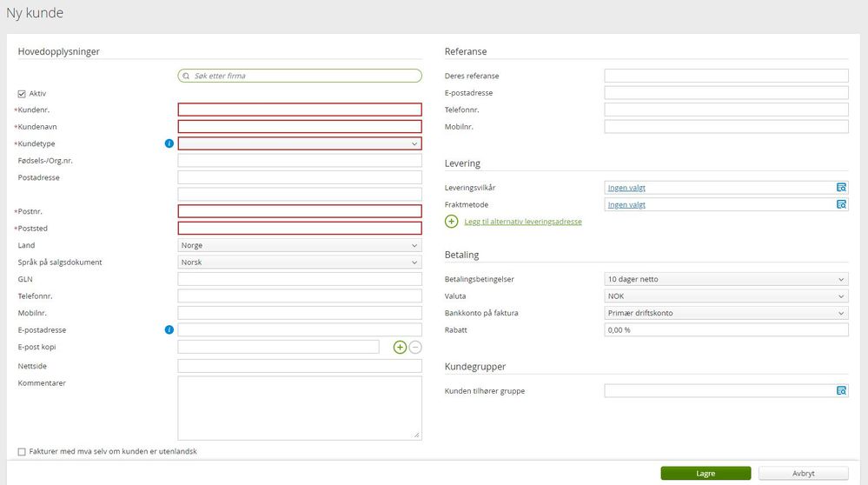Click the plus icon for alternativ leveringsadresse
The height and width of the screenshot is (485, 868).
pos(451,222)
